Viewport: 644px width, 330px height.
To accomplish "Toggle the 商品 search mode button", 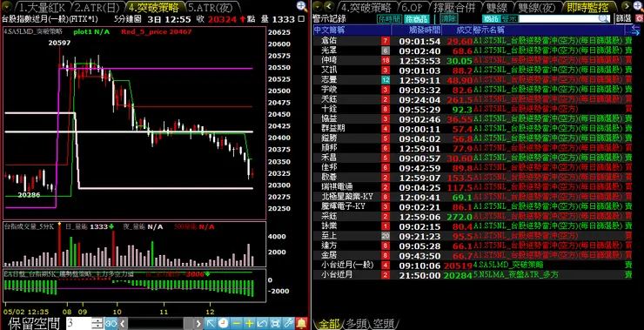I will tap(491, 19).
